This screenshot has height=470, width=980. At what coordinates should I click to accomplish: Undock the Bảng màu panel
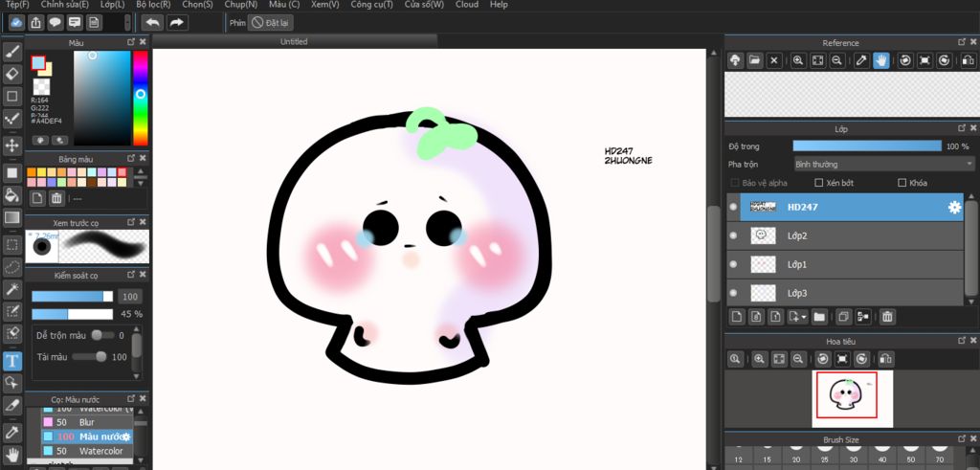130,159
